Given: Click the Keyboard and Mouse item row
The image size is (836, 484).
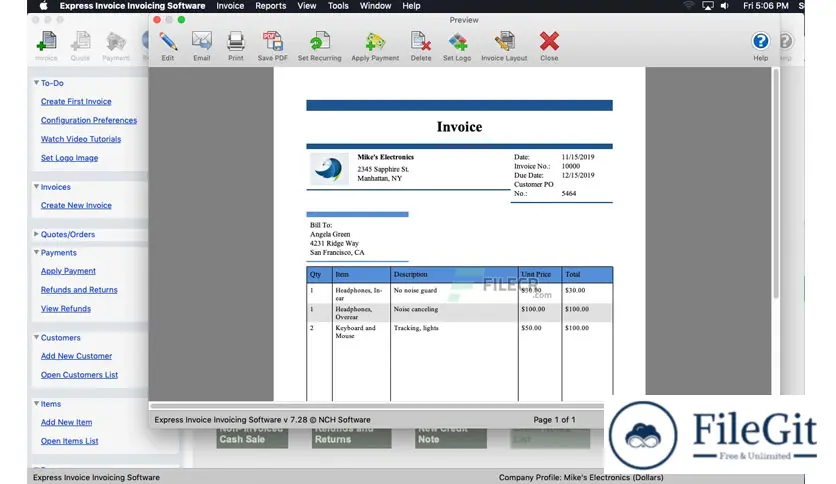Looking at the screenshot, I should [x=460, y=332].
